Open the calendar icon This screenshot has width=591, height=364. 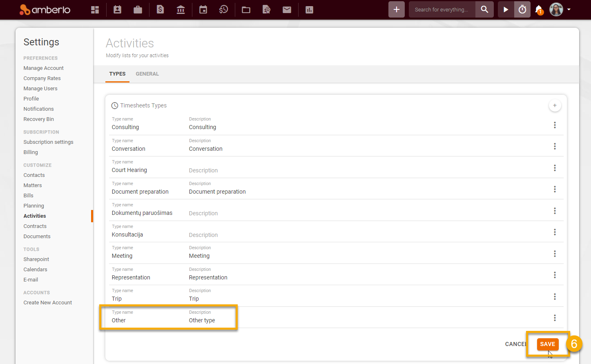tap(203, 9)
